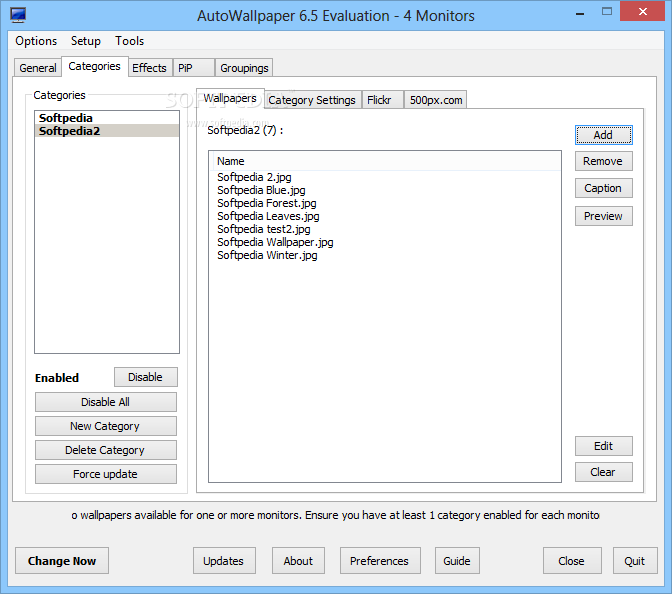Open the Options menu
The image size is (672, 594).
36,41
